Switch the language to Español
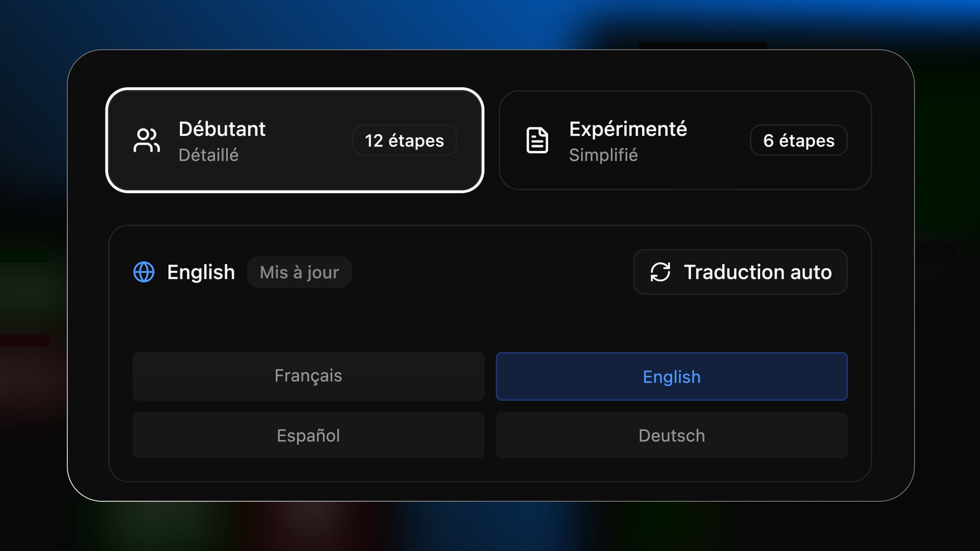 pyautogui.click(x=308, y=435)
